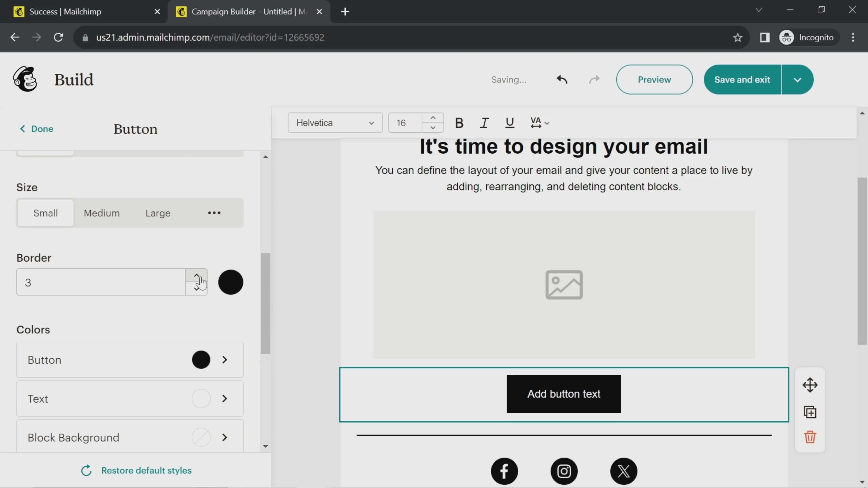
Task: Close the Campaign Builder tab
Action: pyautogui.click(x=319, y=12)
